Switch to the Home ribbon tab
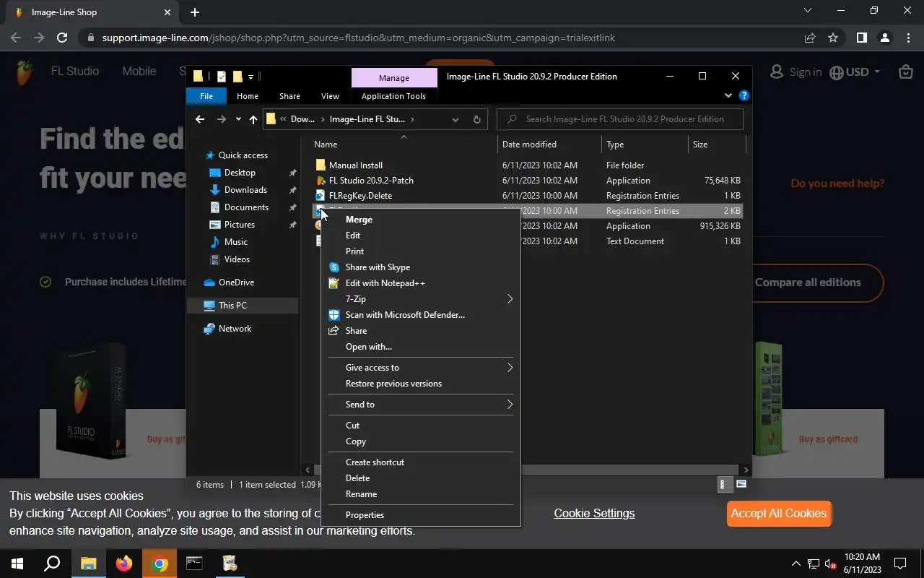Screen dimensions: 924x578 [x=248, y=96]
